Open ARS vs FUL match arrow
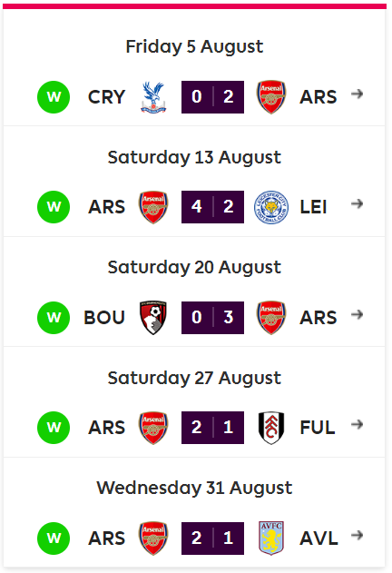The width and height of the screenshot is (392, 573). coord(357,424)
